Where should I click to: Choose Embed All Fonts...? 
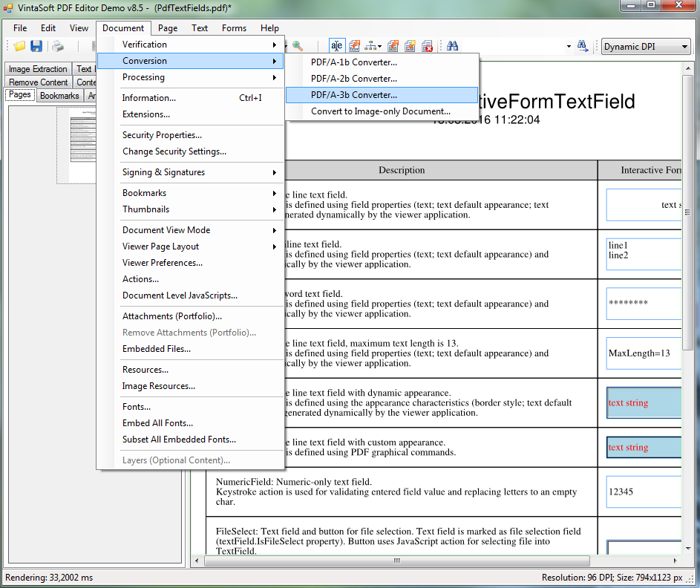click(x=190, y=422)
